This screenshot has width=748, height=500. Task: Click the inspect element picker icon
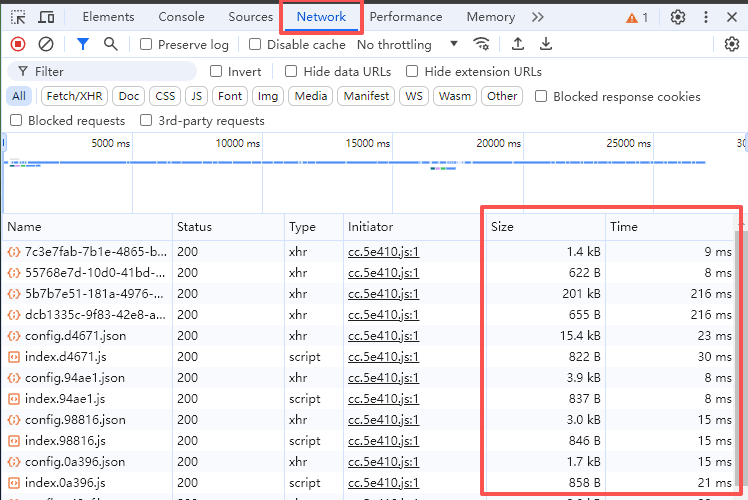(18, 17)
